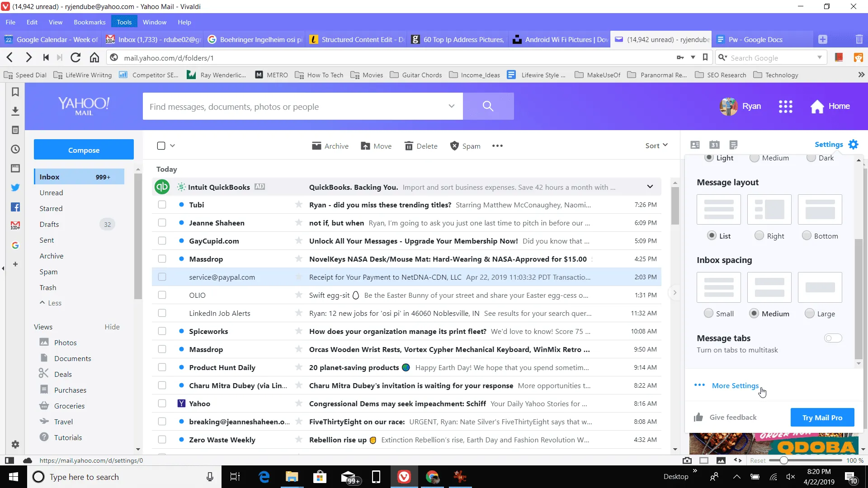Check the Tubi message checkbox

point(162,205)
